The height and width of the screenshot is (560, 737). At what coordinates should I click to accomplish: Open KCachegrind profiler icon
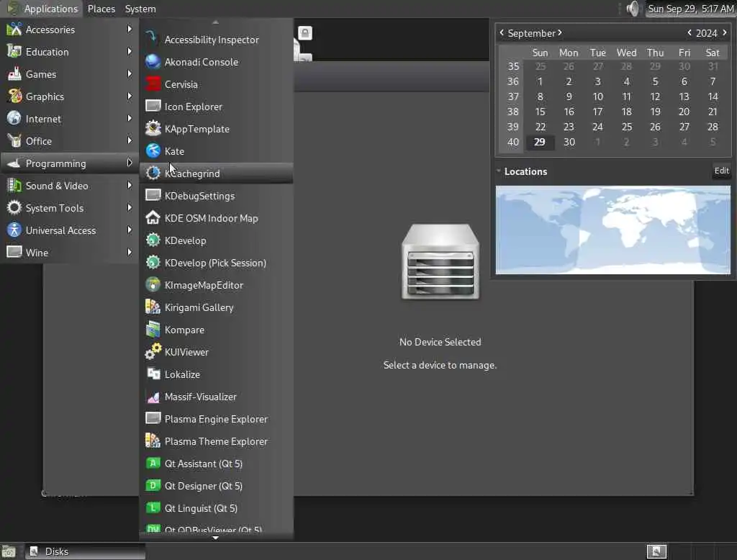point(153,173)
